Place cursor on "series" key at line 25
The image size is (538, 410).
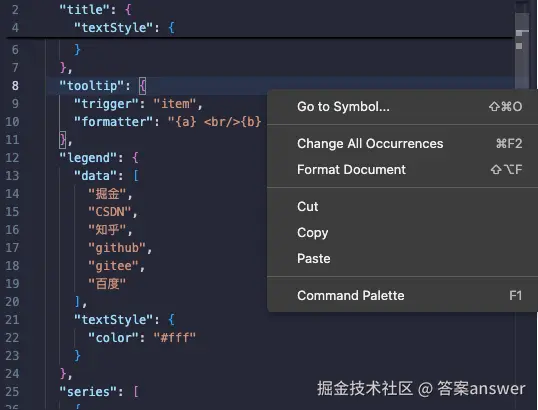(x=88, y=391)
